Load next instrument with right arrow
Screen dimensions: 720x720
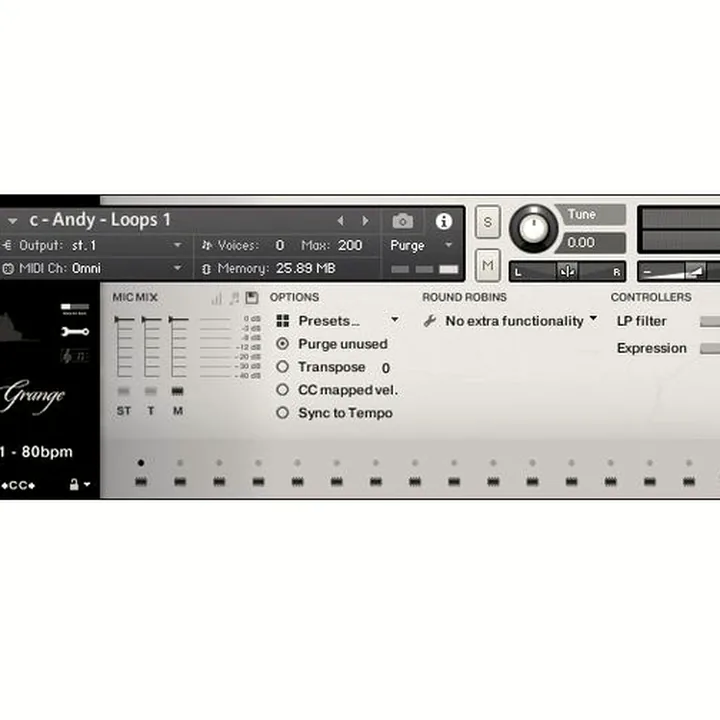coord(366,221)
